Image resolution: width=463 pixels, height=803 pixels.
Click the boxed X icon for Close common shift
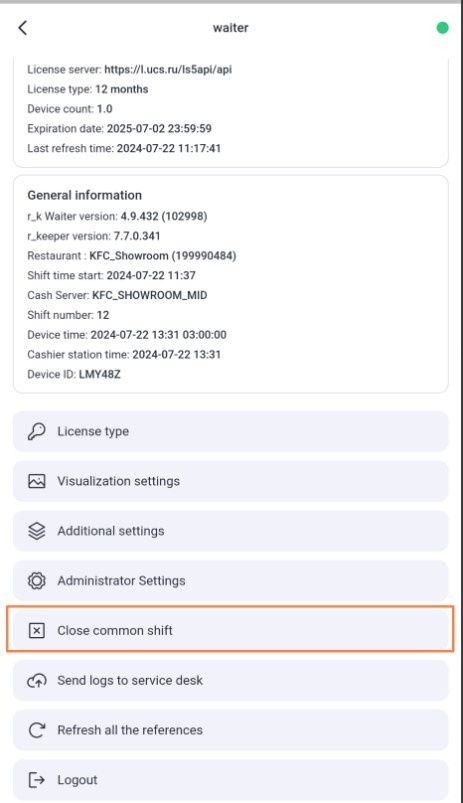36,630
